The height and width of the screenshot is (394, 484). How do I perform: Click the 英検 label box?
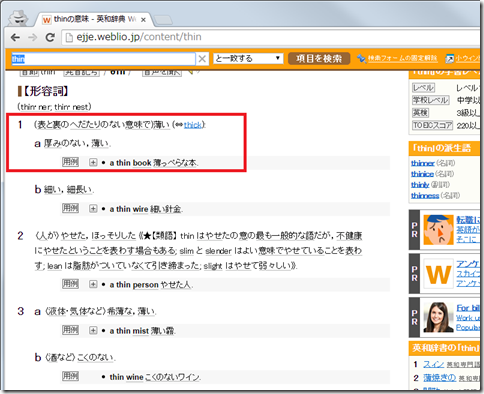[421, 113]
